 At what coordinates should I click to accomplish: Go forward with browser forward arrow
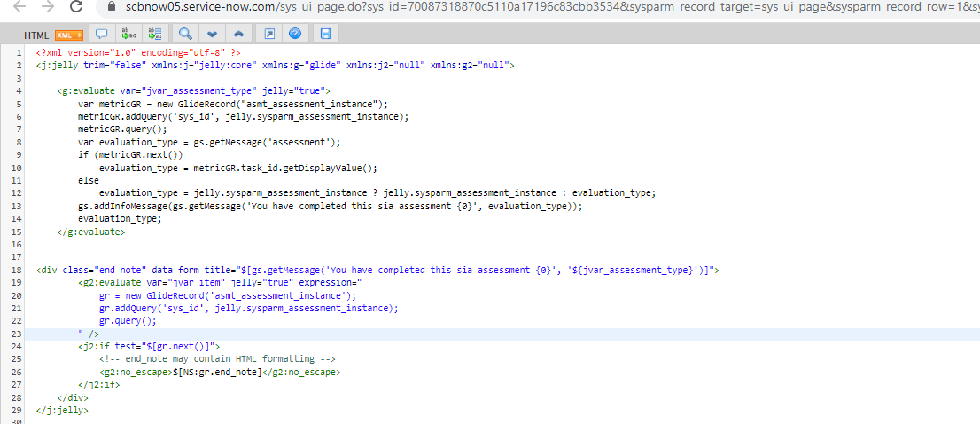pos(48,7)
